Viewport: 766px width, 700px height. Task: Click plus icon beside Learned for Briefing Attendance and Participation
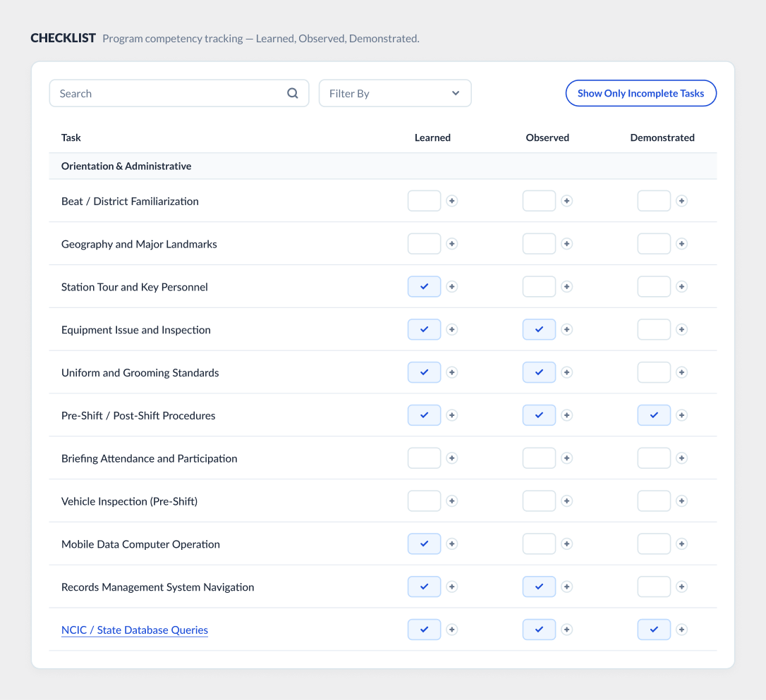pyautogui.click(x=452, y=458)
